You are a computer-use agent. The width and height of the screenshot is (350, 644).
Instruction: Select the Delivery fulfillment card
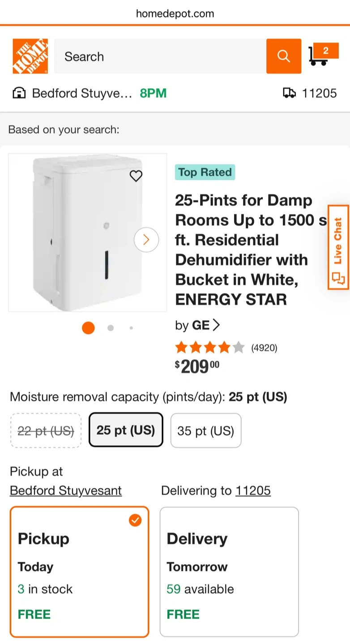coord(229,572)
